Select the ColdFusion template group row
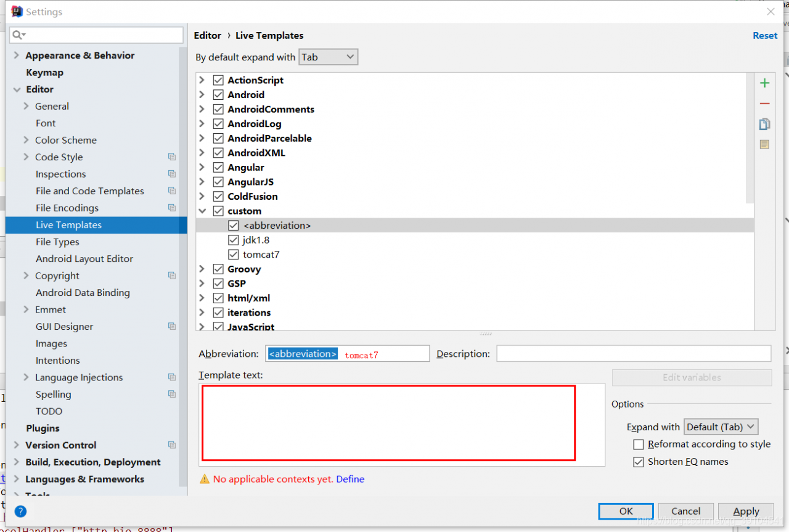Image resolution: width=789 pixels, height=532 pixels. click(x=475, y=197)
